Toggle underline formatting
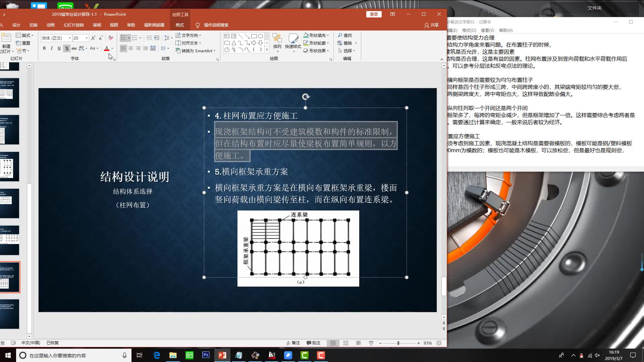Image resolution: width=644 pixels, height=362 pixels. pyautogui.click(x=59, y=48)
